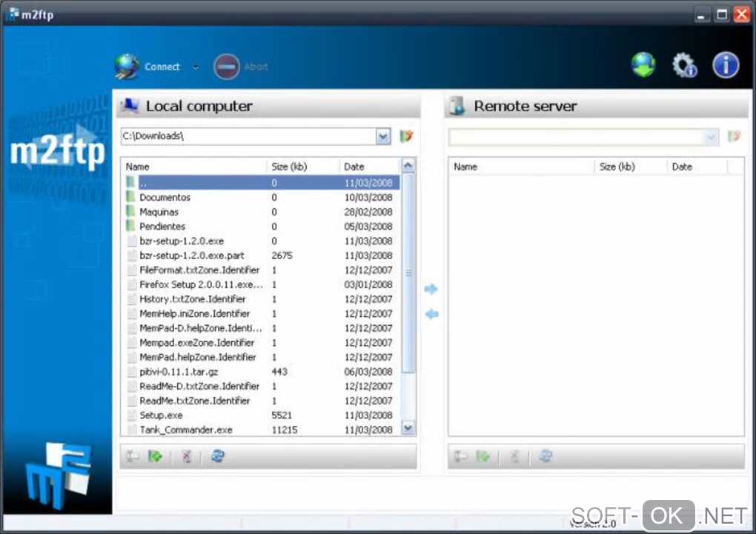756x534 pixels.
Task: Click size 11215 of Tank_Commander.exe
Action: [x=285, y=430]
